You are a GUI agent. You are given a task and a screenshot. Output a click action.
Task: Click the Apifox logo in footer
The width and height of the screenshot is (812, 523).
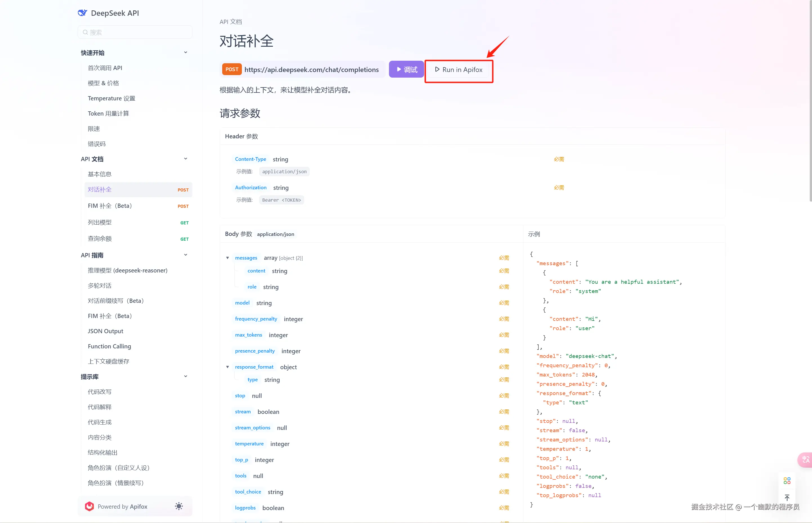tap(89, 506)
